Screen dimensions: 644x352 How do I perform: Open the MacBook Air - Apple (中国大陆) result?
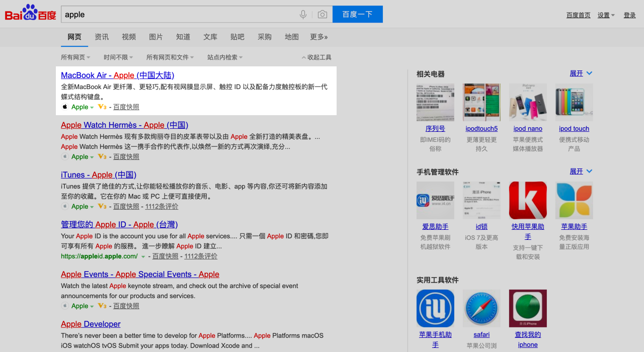point(118,75)
